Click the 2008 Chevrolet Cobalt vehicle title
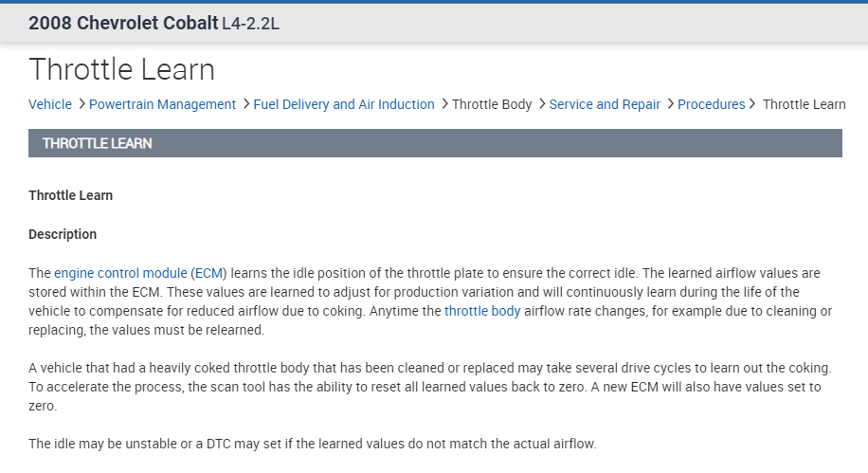 coord(123,24)
